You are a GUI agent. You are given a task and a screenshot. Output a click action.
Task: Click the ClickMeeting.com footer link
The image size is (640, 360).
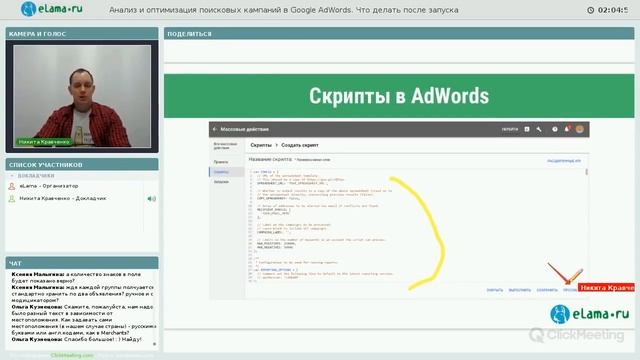pyautogui.click(x=72, y=356)
